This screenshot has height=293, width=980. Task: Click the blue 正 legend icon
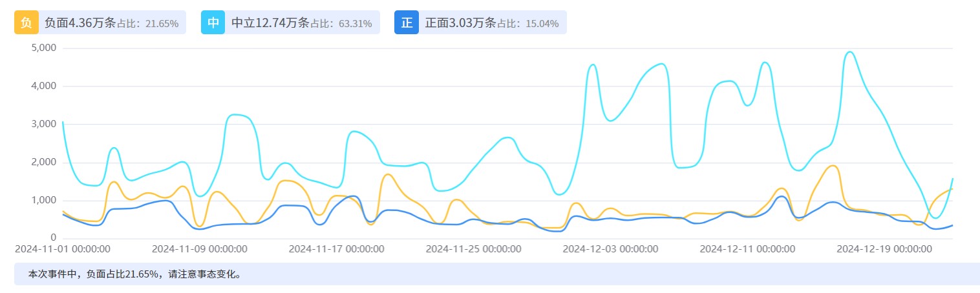click(x=407, y=23)
